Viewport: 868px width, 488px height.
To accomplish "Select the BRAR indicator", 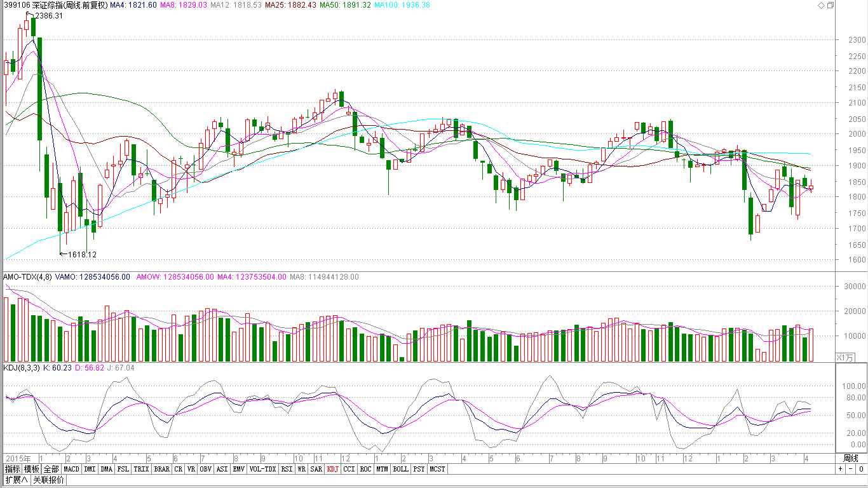I will click(161, 469).
